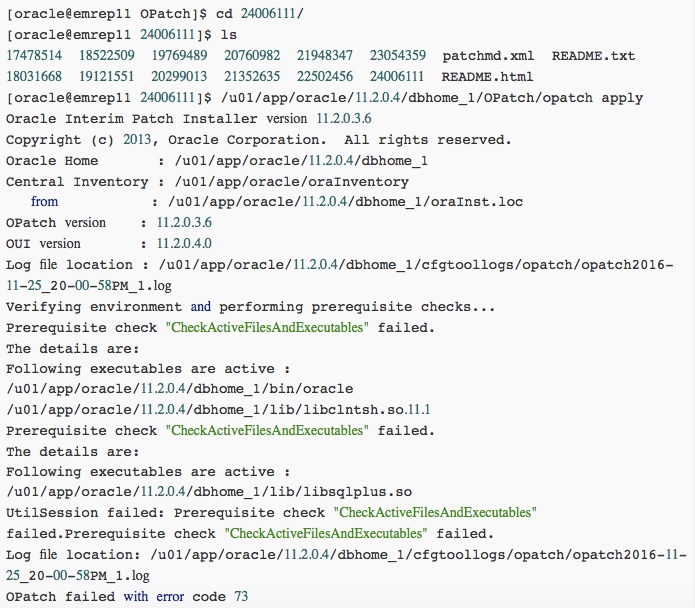Select the OUI version number 11.2.0.4.0
The height and width of the screenshot is (608, 695).
[x=184, y=244]
